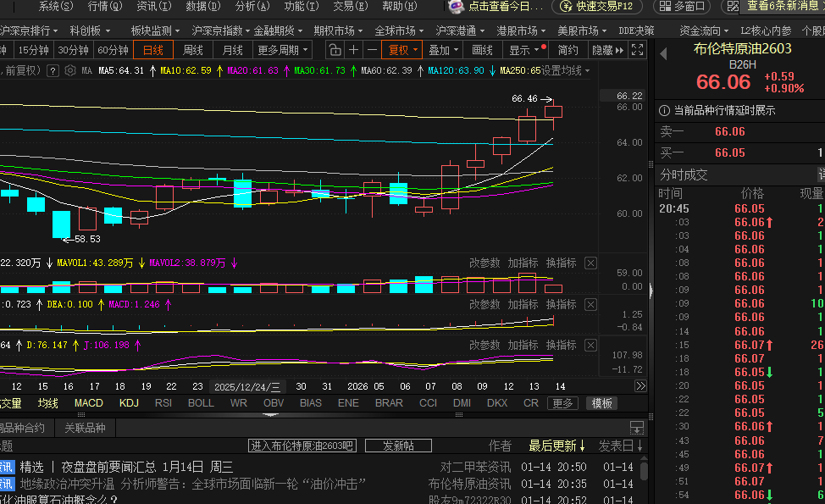This screenshot has height=504, width=825.
Task: Toggle 隐藏 side panel button
Action: coord(607,51)
